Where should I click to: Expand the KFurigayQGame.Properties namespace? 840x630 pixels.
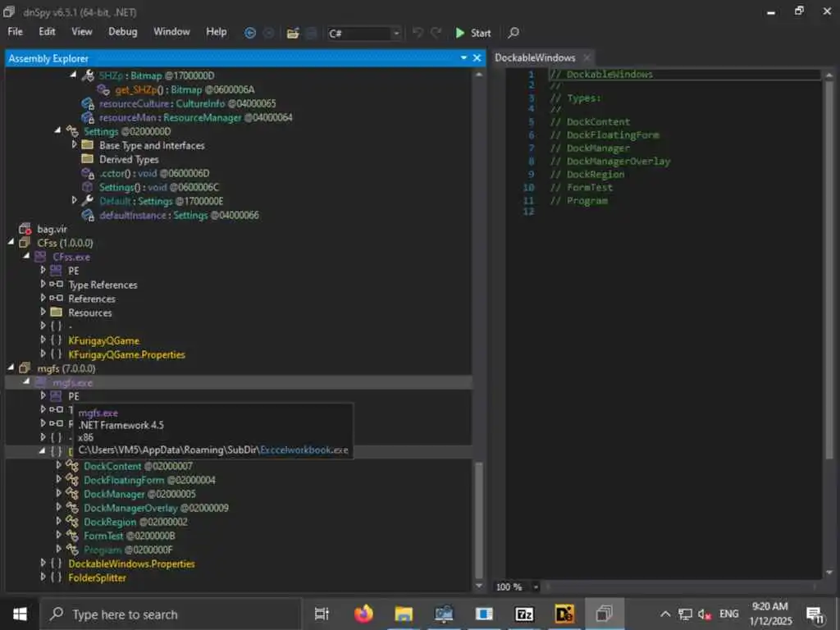[43, 354]
